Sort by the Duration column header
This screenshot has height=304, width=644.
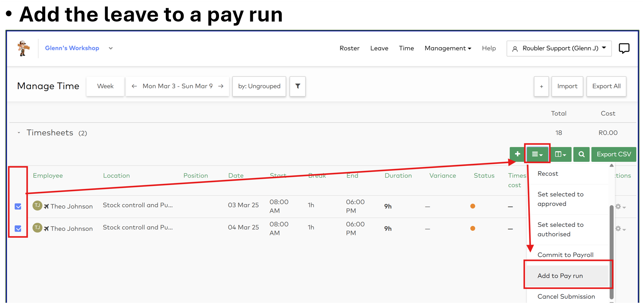click(398, 176)
